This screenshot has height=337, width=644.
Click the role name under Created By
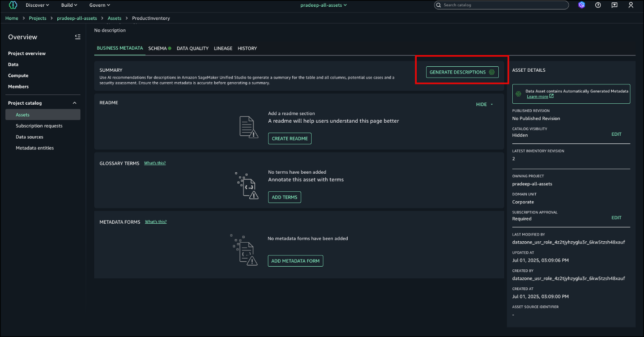click(569, 278)
